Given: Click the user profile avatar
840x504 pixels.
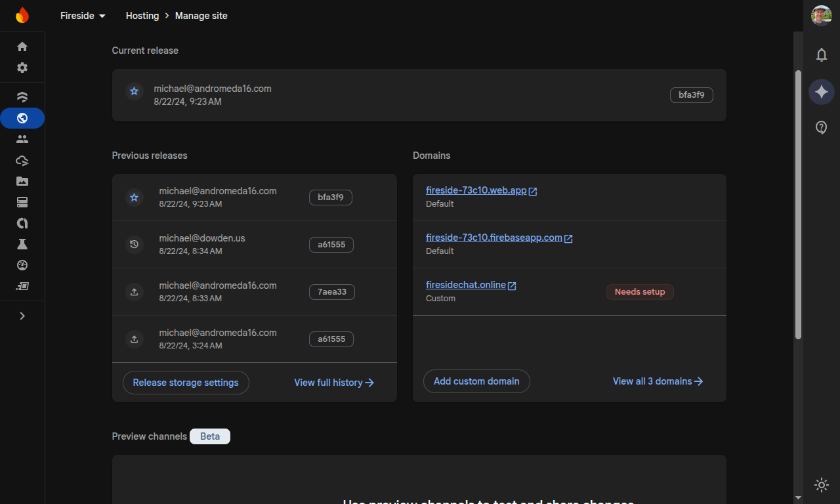Looking at the screenshot, I should (821, 16).
